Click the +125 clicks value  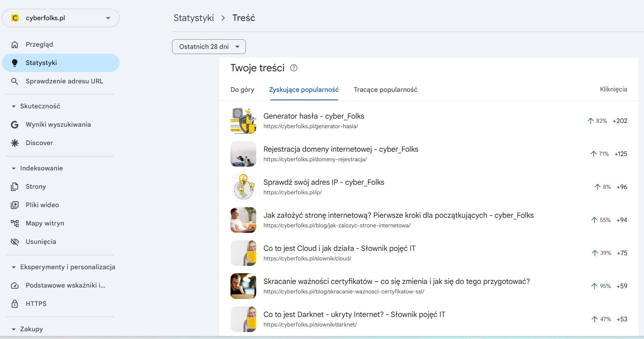[x=621, y=154]
